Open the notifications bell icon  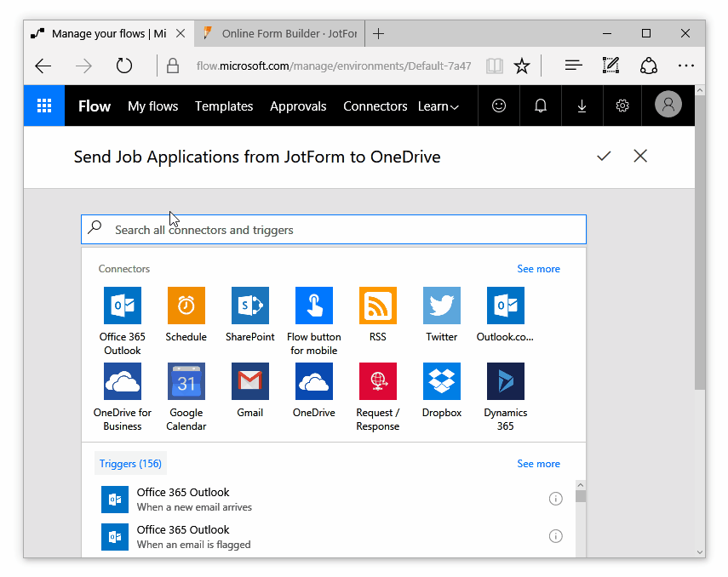click(x=540, y=106)
